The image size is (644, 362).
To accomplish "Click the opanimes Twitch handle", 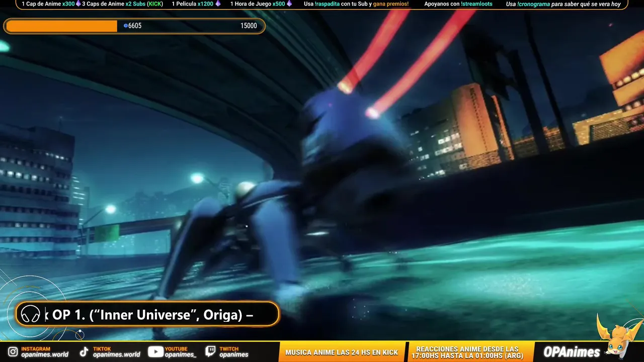I will (234, 354).
